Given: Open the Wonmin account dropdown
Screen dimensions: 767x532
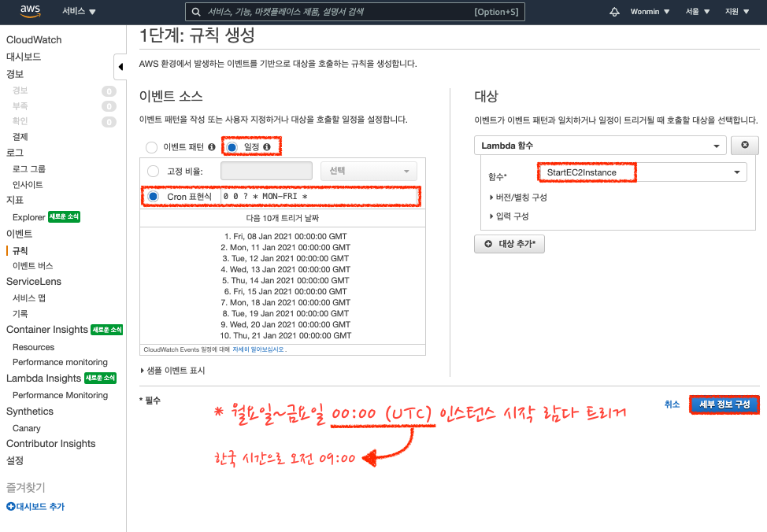Looking at the screenshot, I should (650, 11).
